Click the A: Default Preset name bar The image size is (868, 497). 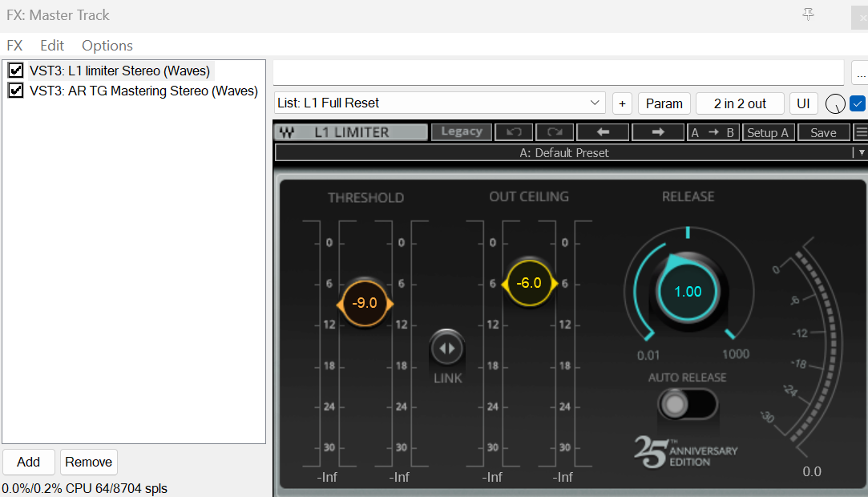[x=564, y=153]
